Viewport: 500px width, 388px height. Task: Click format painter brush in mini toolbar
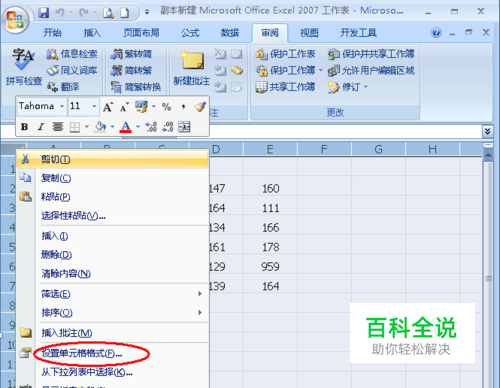pyautogui.click(x=200, y=107)
